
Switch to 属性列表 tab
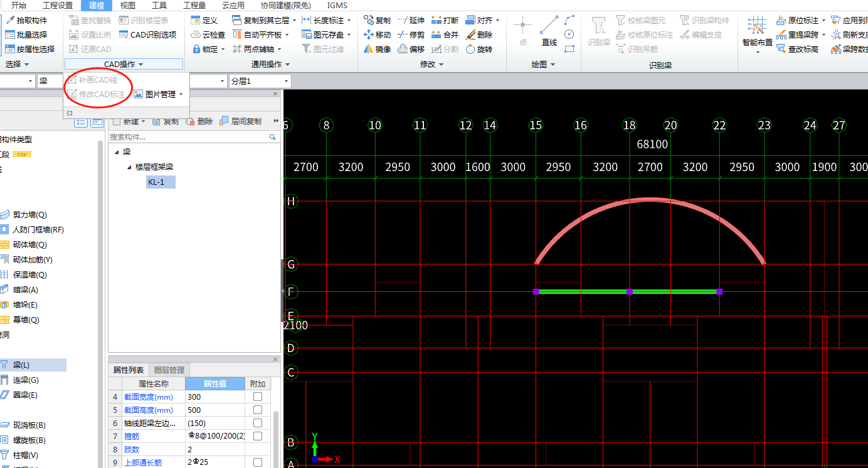129,370
